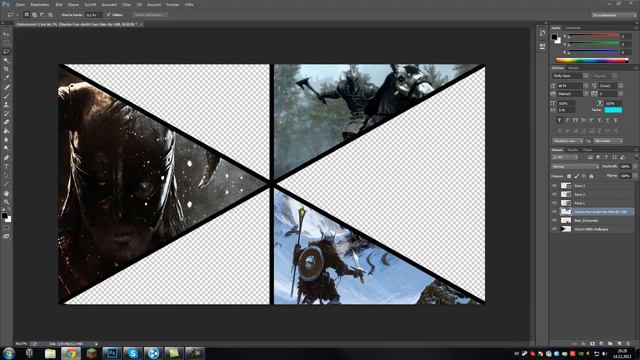Toggle lock all padlock icon
This screenshot has height=360, width=640.
point(591,176)
